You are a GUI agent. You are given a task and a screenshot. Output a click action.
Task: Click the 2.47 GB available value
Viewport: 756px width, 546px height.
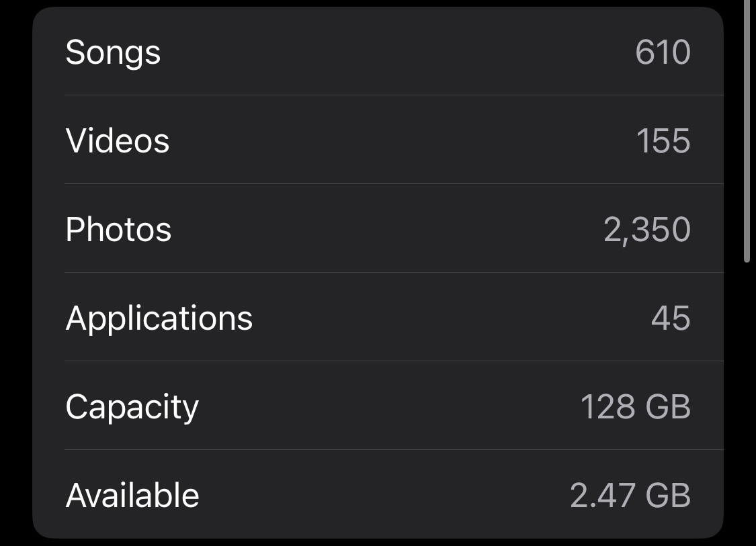click(x=630, y=496)
